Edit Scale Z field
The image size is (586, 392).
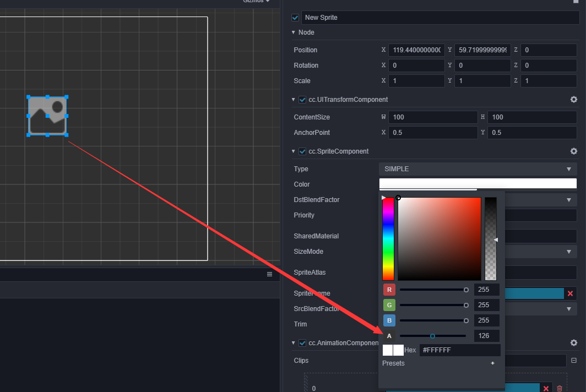click(549, 81)
